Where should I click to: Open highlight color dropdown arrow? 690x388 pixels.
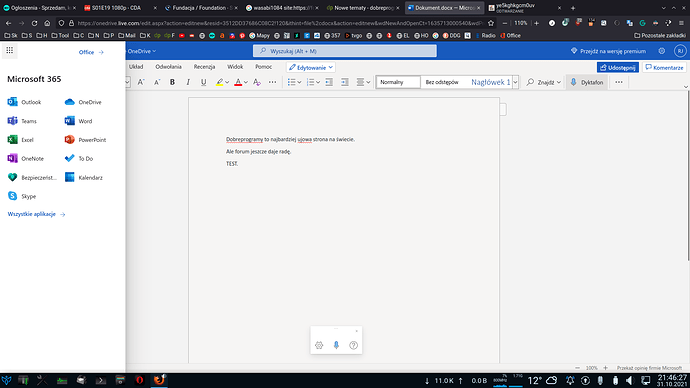click(227, 82)
